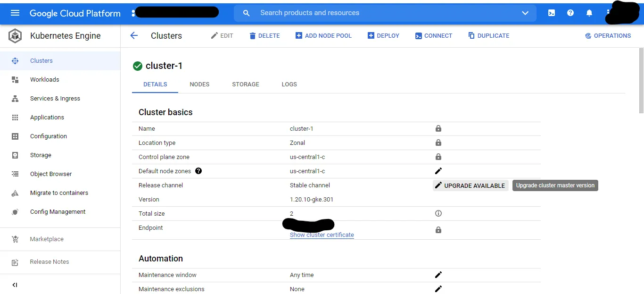This screenshot has height=294, width=644.
Task: Click the Stable channel value
Action: [x=310, y=185]
